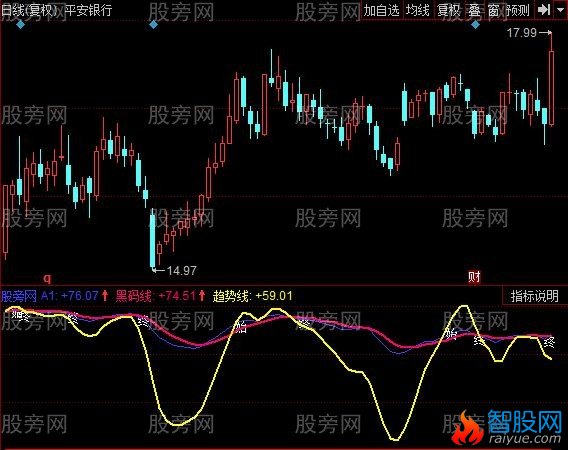Click the jump-to-latest arrow icon
This screenshot has height=450, width=568.
point(544,10)
